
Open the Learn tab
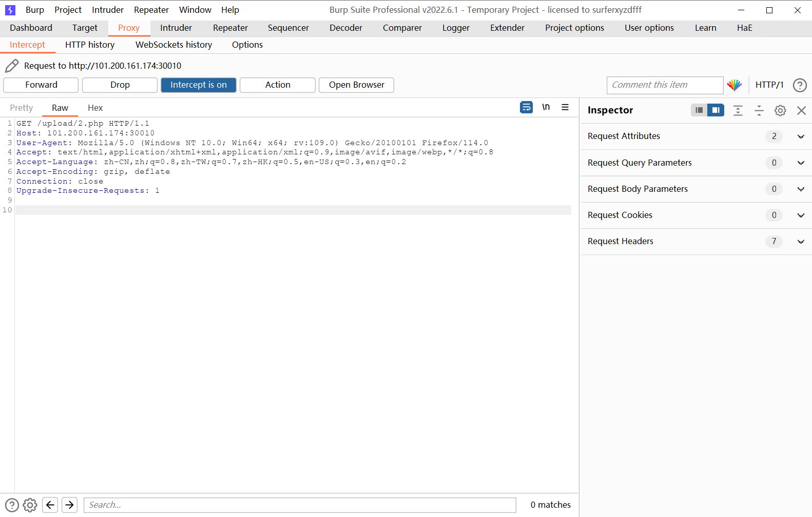pyautogui.click(x=706, y=28)
